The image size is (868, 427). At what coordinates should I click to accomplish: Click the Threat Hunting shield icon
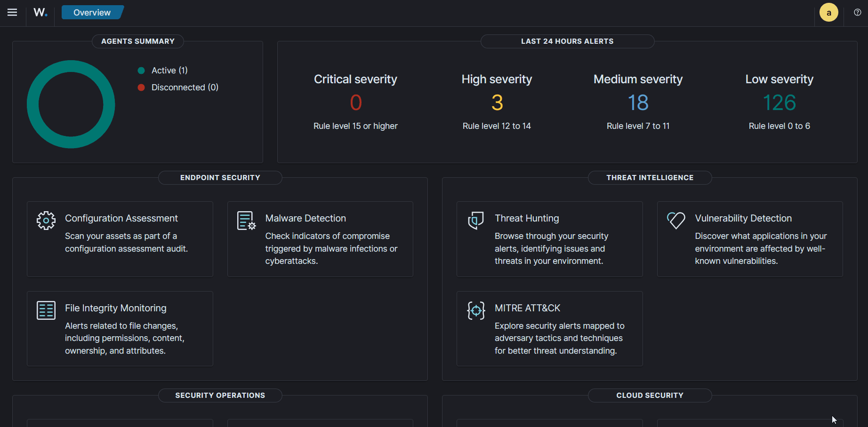476,220
